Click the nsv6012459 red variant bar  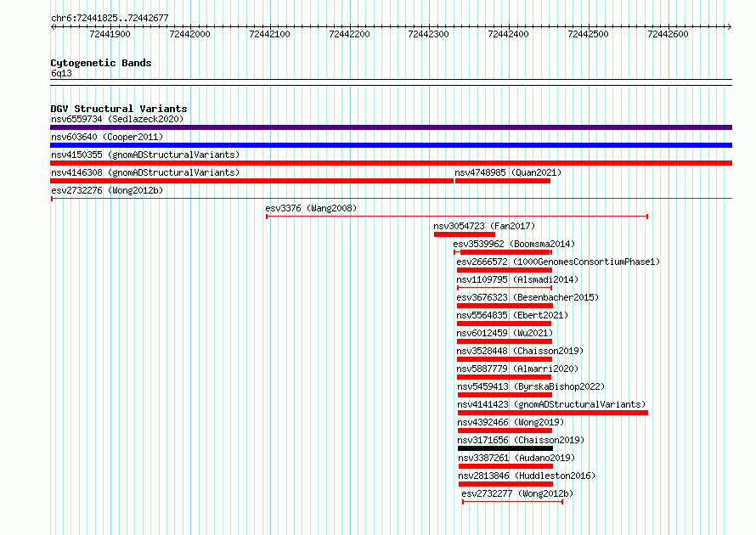tap(505, 341)
